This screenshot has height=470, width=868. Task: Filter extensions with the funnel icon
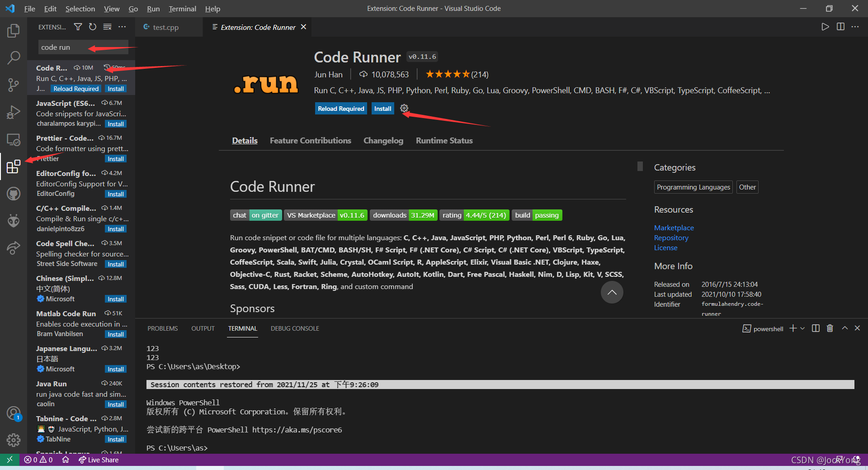[78, 27]
